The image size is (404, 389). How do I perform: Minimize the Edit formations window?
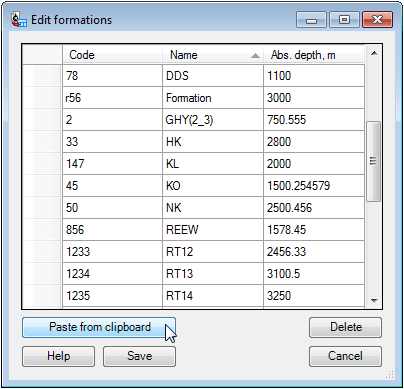click(x=311, y=20)
